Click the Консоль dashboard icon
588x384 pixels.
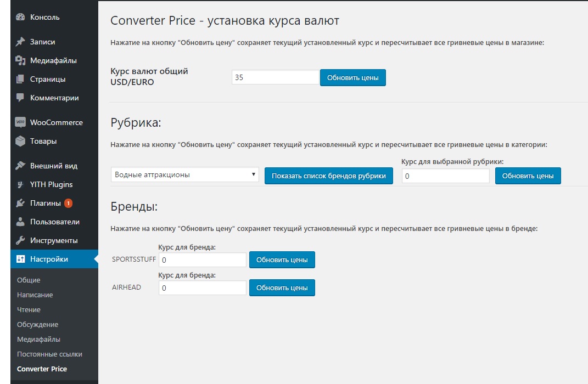[x=20, y=17]
